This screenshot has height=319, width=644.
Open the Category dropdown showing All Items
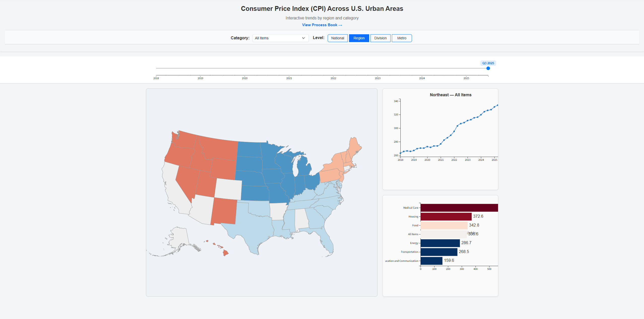tap(280, 38)
